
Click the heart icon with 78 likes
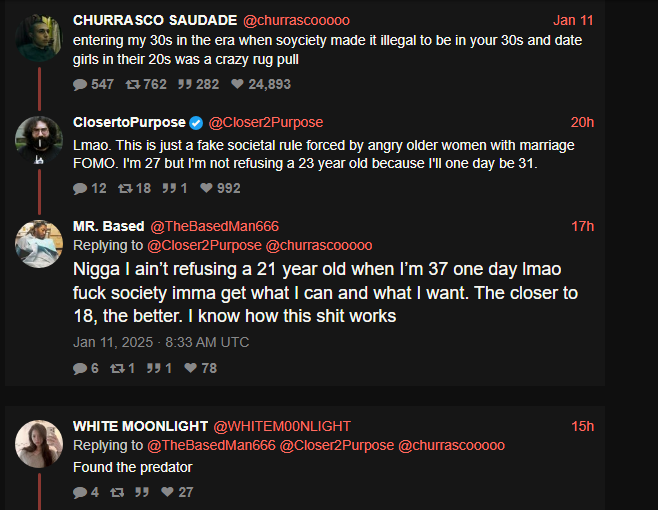(x=191, y=368)
